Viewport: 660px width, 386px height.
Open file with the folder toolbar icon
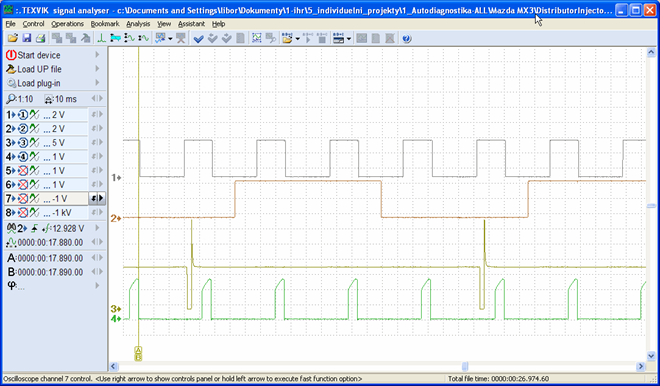coord(13,38)
